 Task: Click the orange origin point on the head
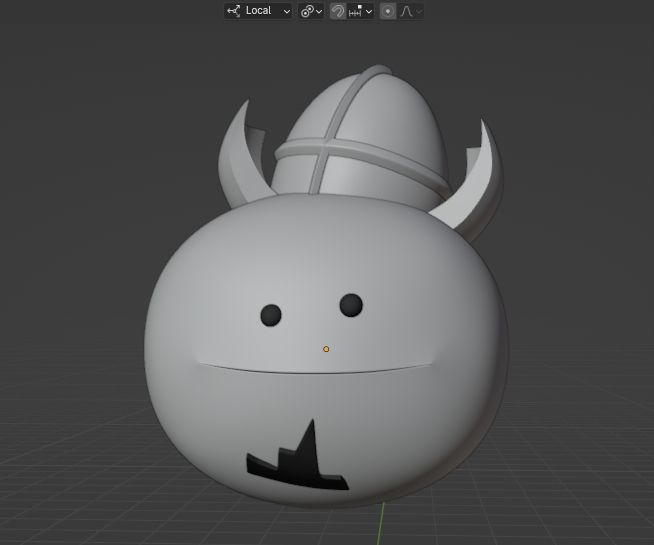[x=326, y=349]
